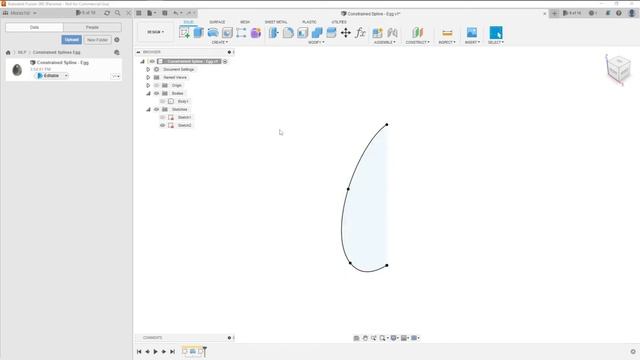Switch to the Surface tab

(x=217, y=22)
